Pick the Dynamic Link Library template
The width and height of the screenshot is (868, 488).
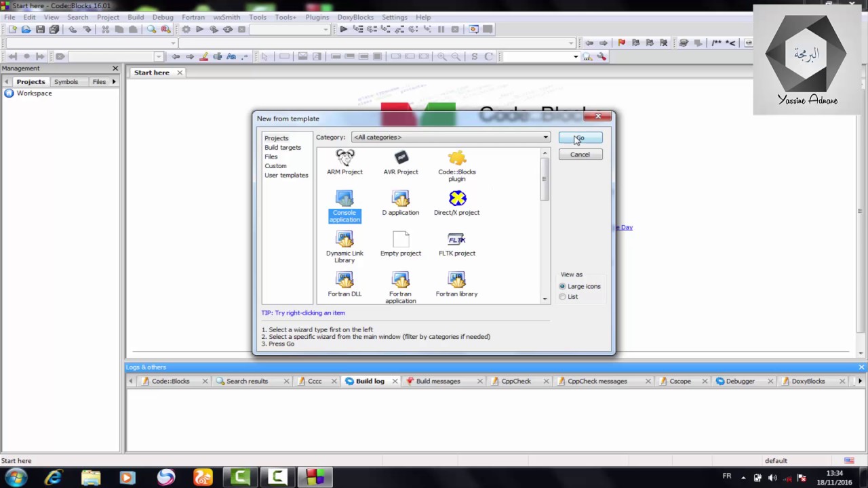pyautogui.click(x=344, y=247)
